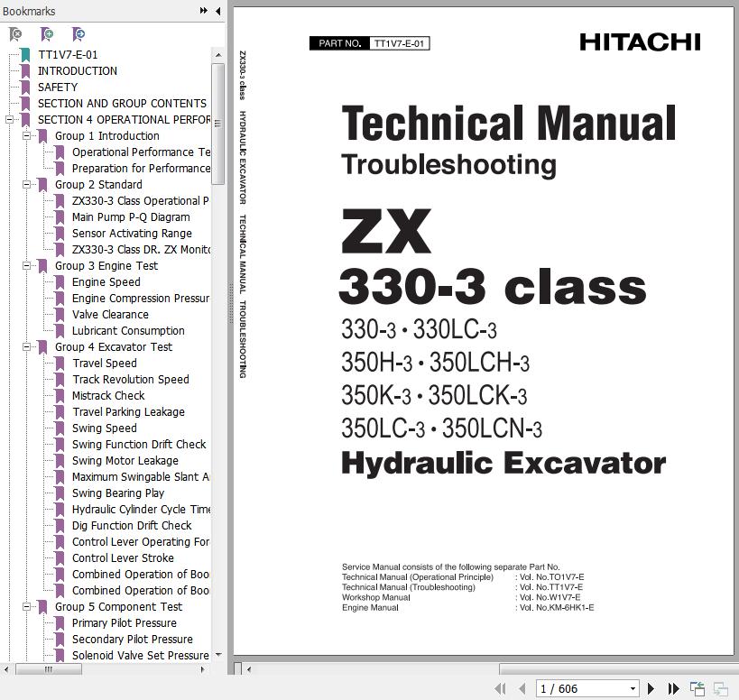Click the bookmark icon beside Maximum Swingable Slant

coord(60,476)
